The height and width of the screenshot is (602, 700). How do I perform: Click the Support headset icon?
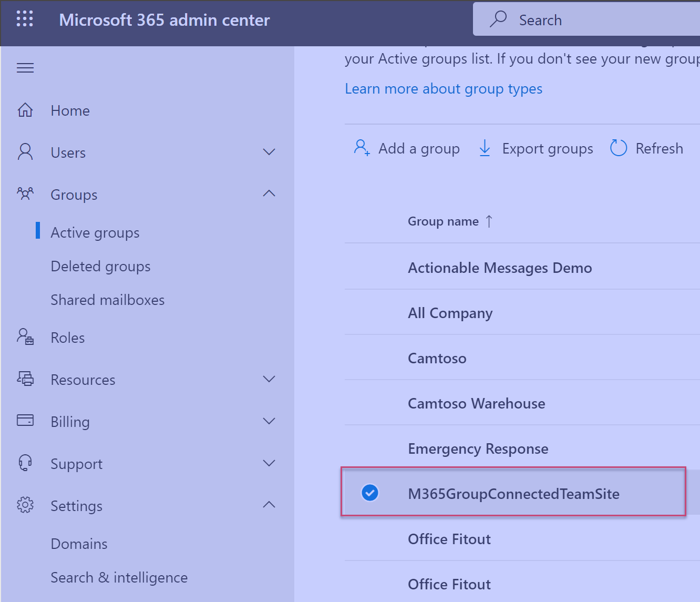pyautogui.click(x=25, y=463)
